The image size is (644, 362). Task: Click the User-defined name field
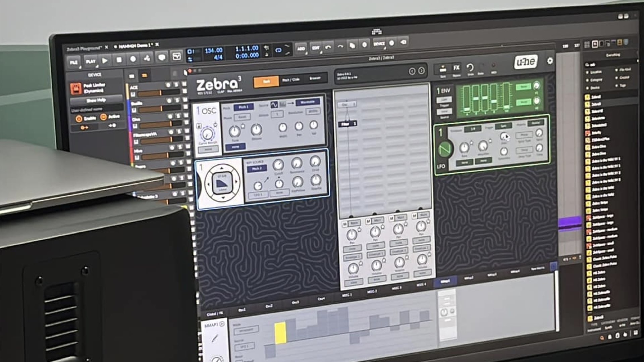pyautogui.click(x=96, y=109)
